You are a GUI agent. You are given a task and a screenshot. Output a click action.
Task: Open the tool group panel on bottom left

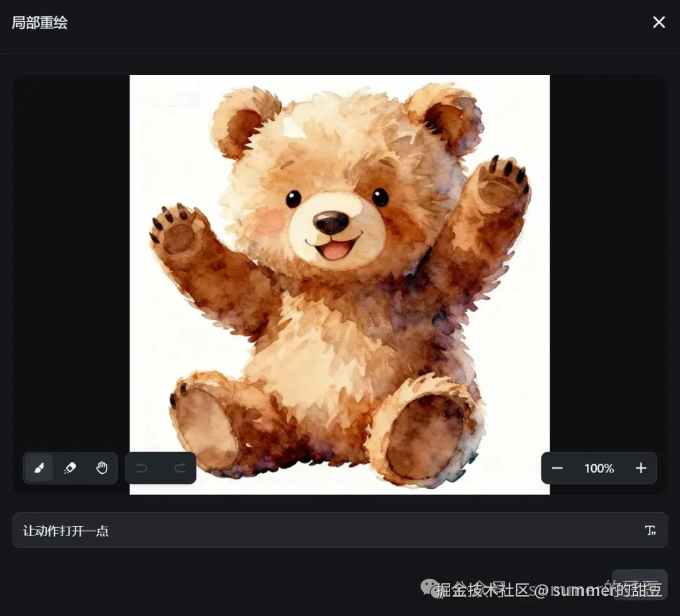(70, 468)
